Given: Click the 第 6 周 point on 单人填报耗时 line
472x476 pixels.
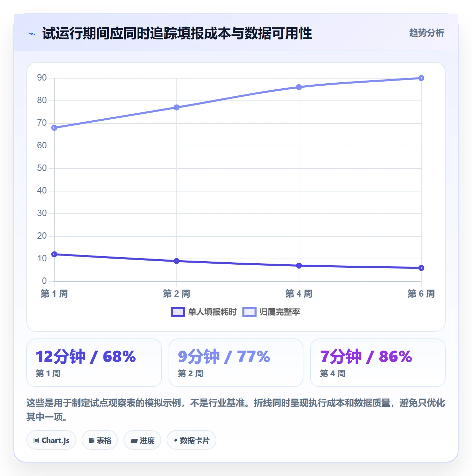Looking at the screenshot, I should (421, 268).
